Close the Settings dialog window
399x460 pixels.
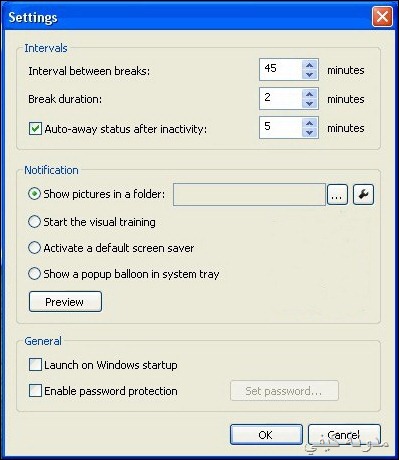[x=382, y=16]
